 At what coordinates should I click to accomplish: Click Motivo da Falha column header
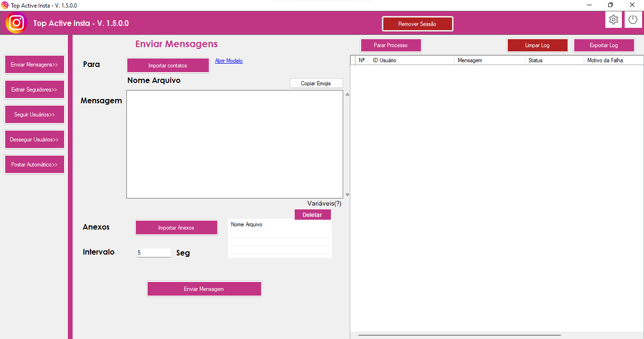pos(614,60)
